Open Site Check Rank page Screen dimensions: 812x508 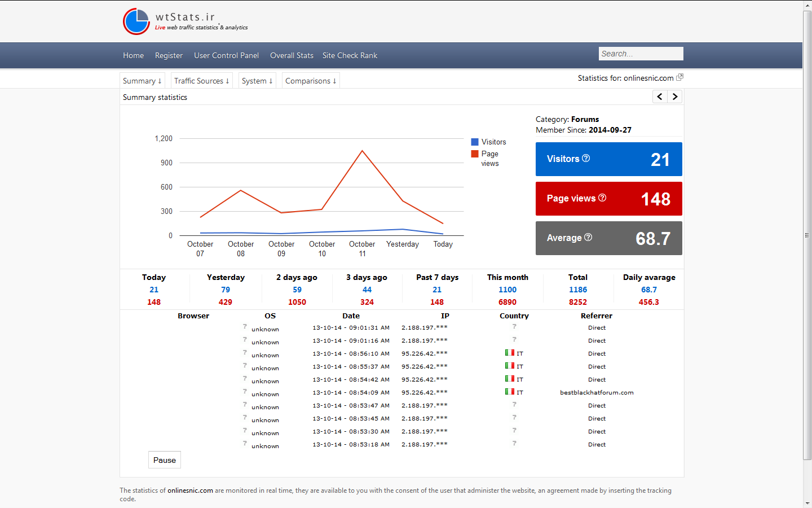click(350, 55)
